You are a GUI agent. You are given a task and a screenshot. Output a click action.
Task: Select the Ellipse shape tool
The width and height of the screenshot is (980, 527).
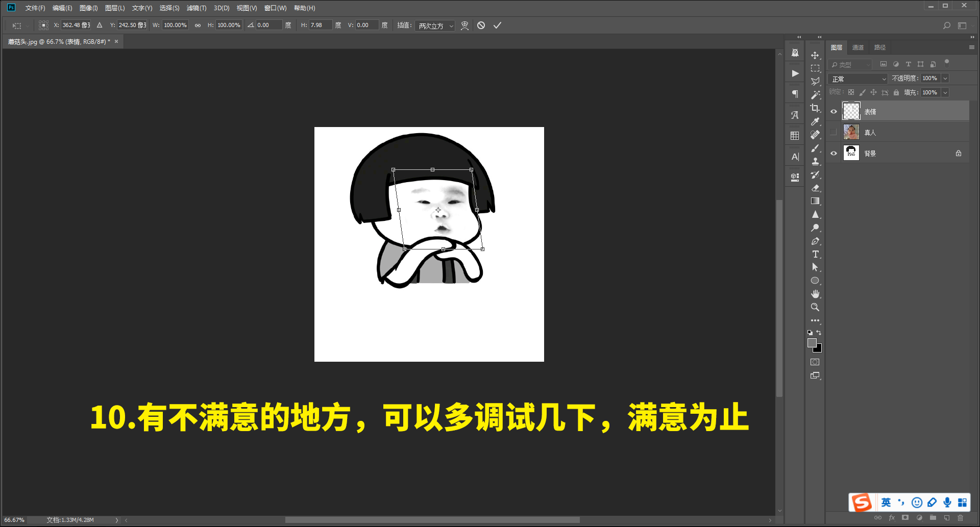815,281
